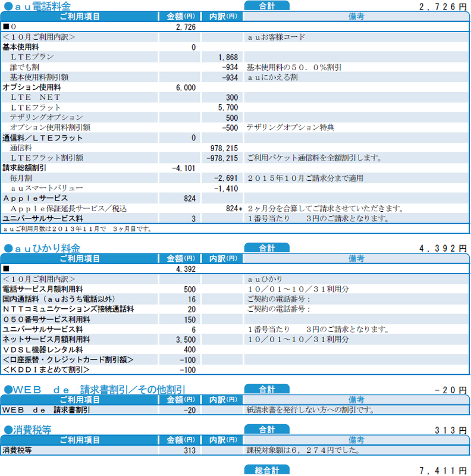Click the Apple保証延長サービス/税込 row label
The height and width of the screenshot is (476, 471).
[x=68, y=208]
